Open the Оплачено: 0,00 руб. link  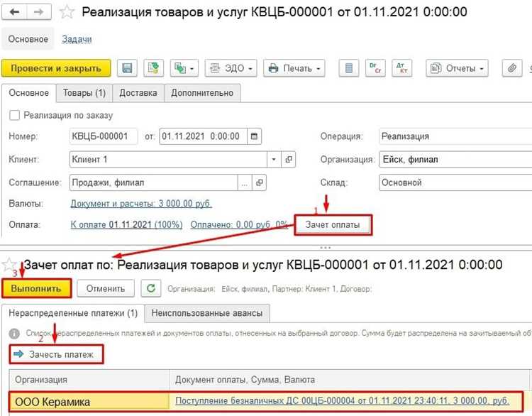(x=239, y=224)
